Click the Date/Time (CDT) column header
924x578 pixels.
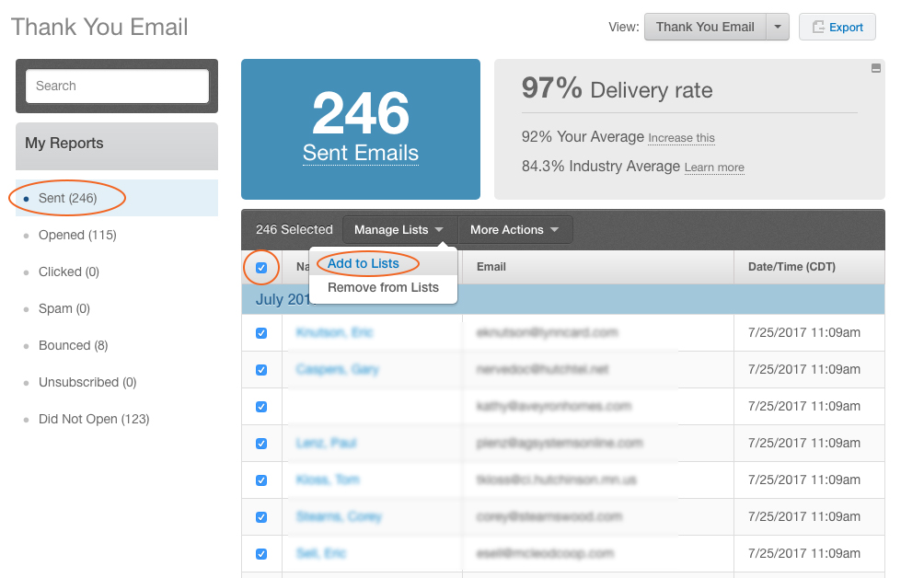pyautogui.click(x=809, y=267)
